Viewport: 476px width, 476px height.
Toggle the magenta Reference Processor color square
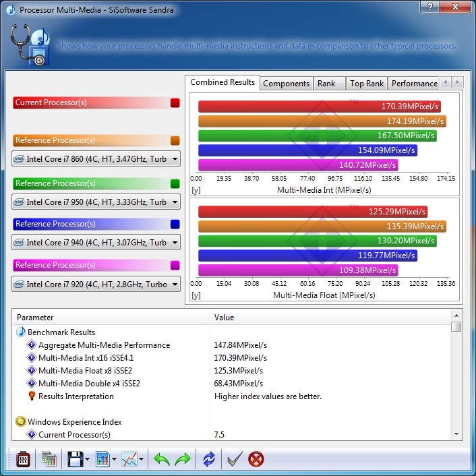click(x=175, y=265)
